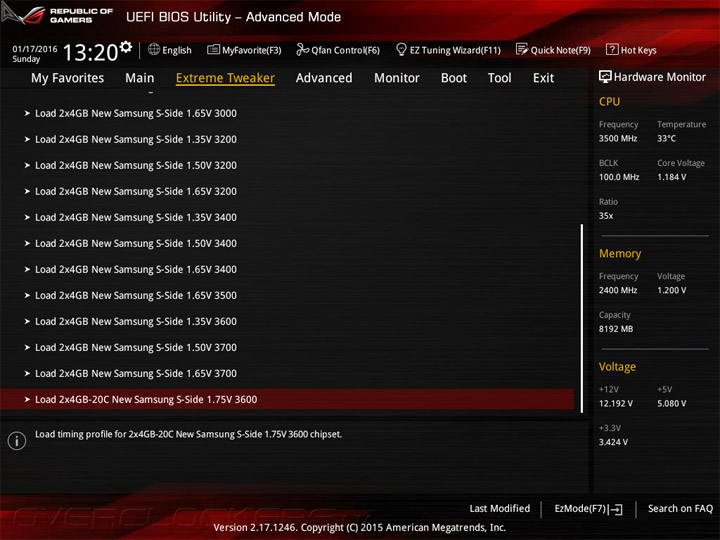Click the info circle icon by description
The width and height of the screenshot is (720, 540).
(x=17, y=441)
